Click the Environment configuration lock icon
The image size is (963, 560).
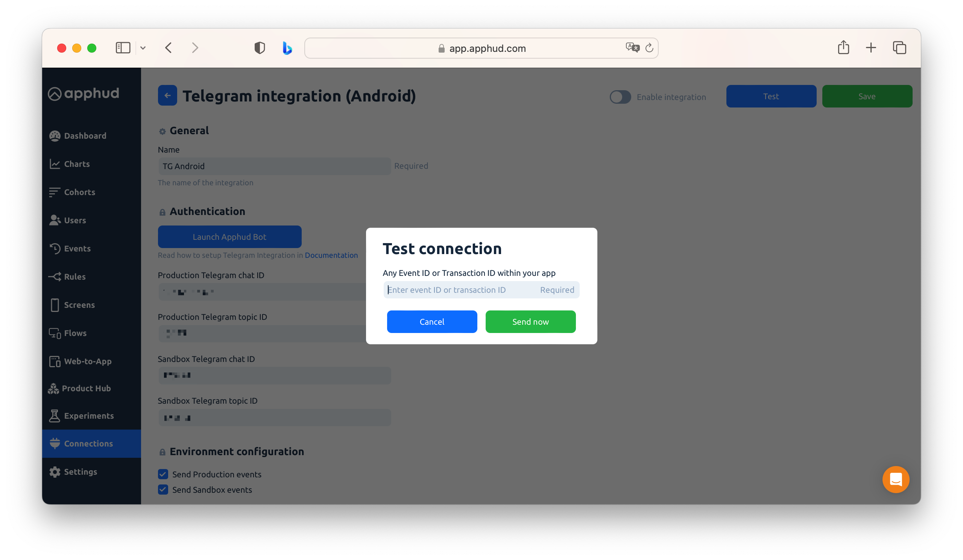(163, 453)
